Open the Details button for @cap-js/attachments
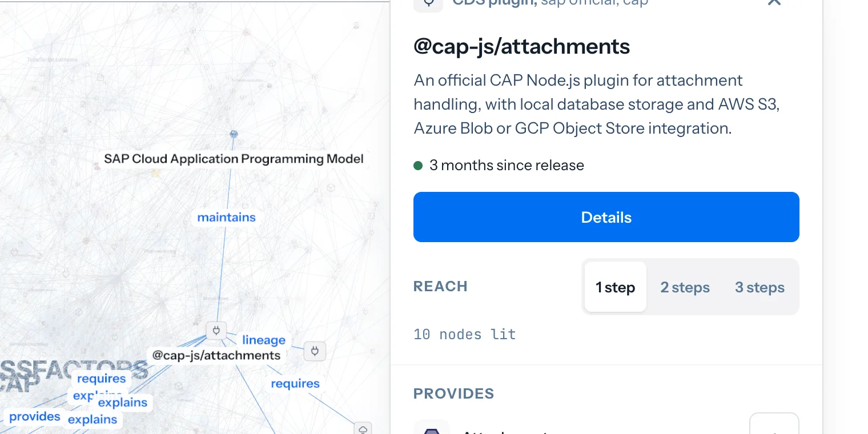The image size is (868, 434). tap(606, 217)
